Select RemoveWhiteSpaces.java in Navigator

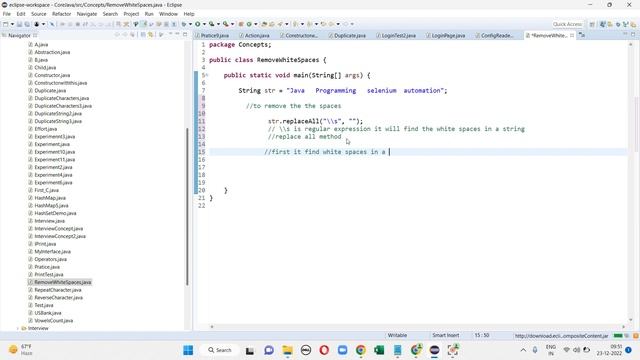pos(60,282)
